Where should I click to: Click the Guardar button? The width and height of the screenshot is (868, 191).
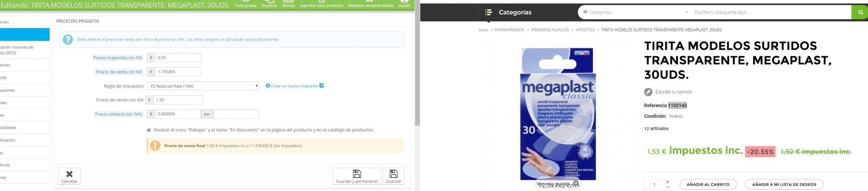click(x=393, y=176)
